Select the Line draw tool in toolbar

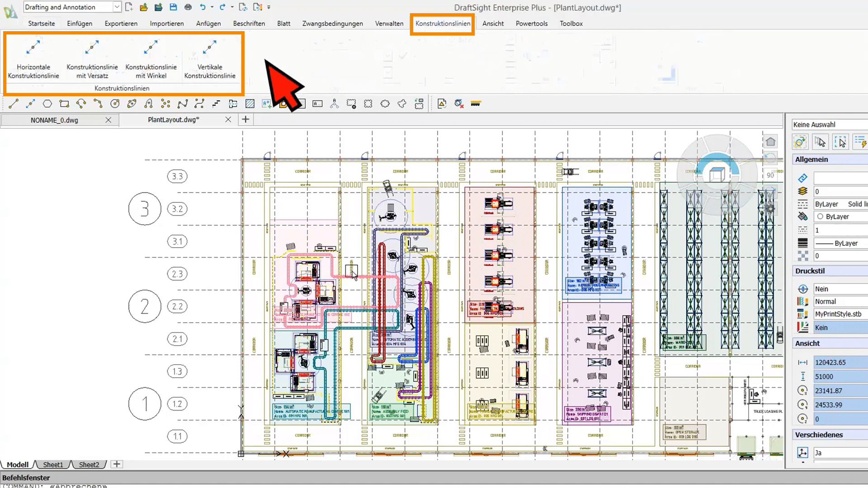coord(14,104)
